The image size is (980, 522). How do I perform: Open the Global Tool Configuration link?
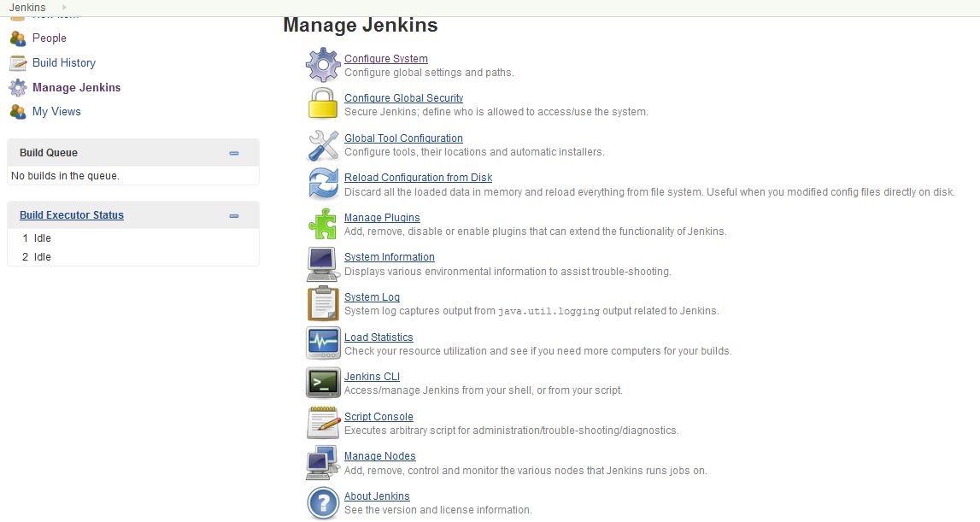(404, 138)
